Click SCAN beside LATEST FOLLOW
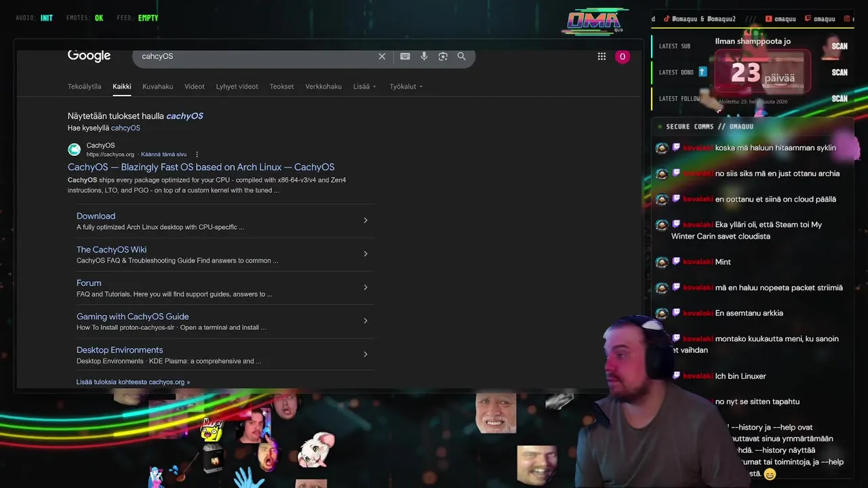Image resolution: width=868 pixels, height=488 pixels. [x=840, y=99]
